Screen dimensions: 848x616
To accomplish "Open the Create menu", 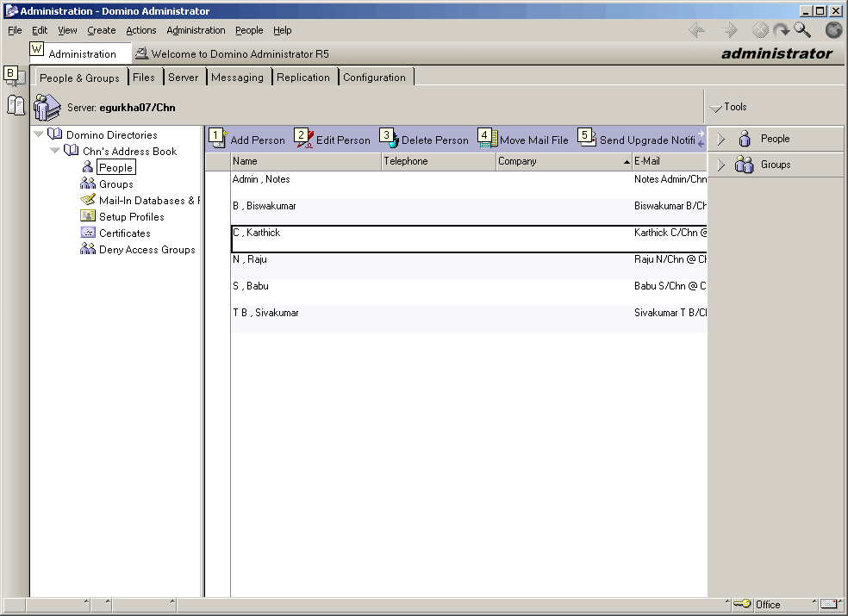I will click(102, 30).
